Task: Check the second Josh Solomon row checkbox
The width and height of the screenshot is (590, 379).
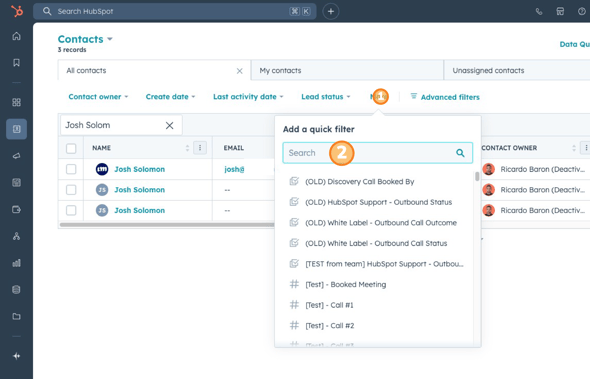Action: pyautogui.click(x=71, y=190)
